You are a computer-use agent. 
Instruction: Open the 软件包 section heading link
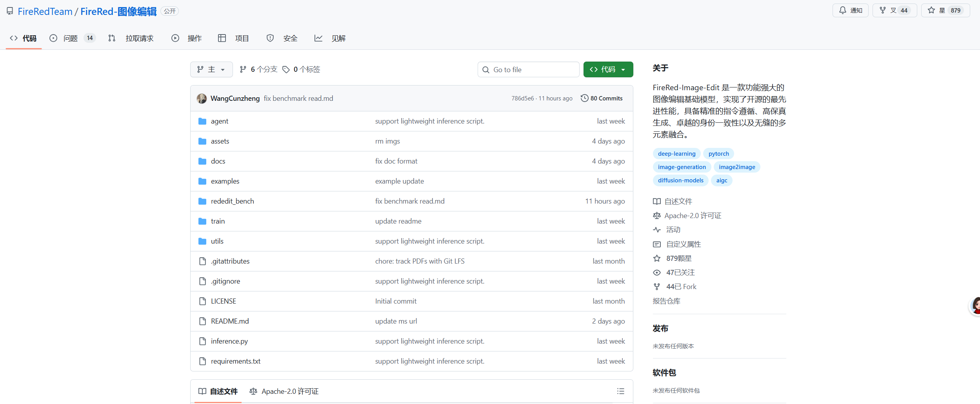coord(664,373)
